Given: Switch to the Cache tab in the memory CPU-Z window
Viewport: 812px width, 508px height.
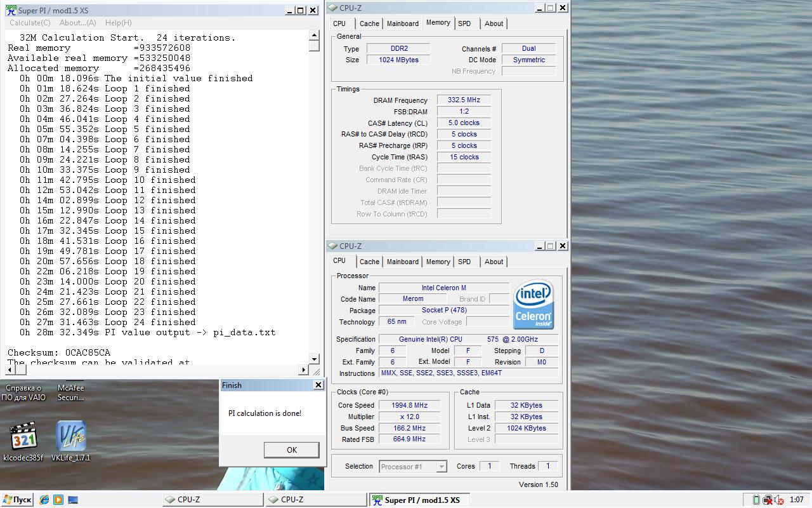Looking at the screenshot, I should 369,23.
